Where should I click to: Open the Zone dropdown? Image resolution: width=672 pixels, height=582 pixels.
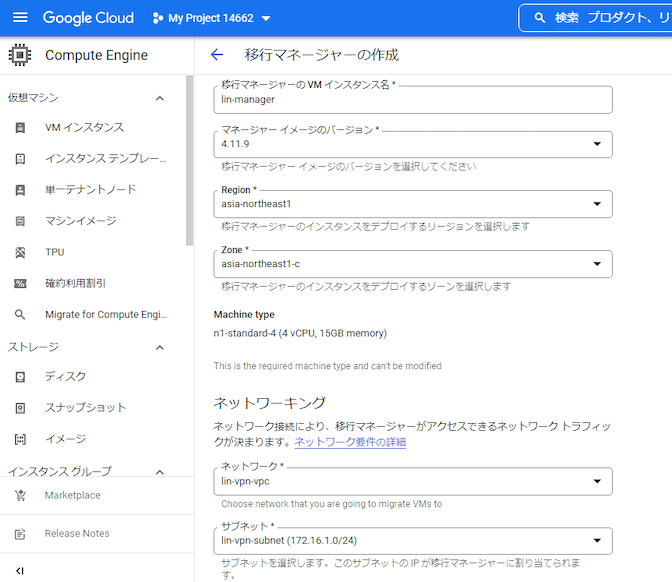click(598, 264)
